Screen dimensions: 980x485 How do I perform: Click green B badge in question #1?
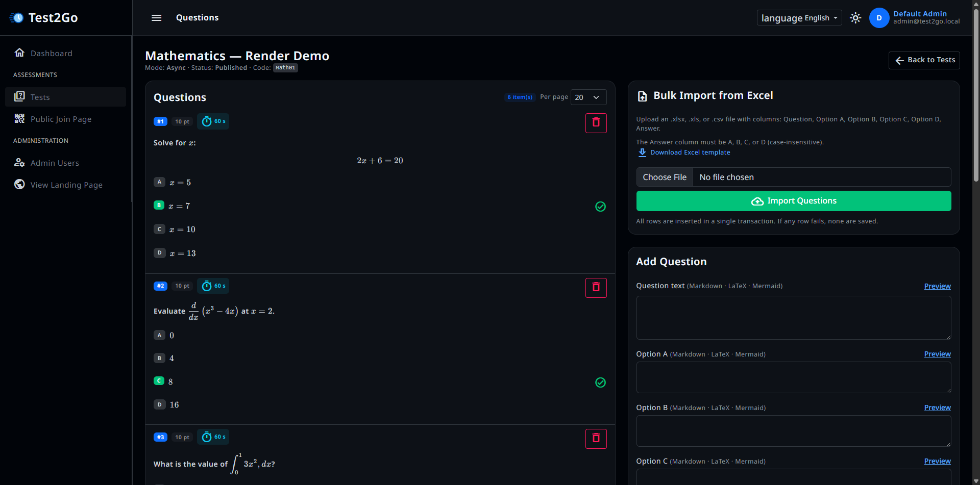point(159,205)
